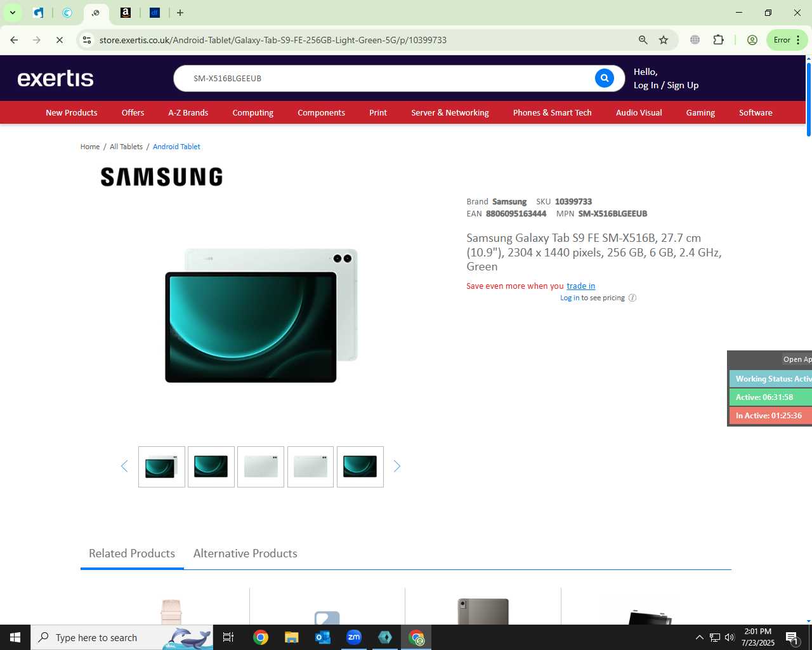Open the notification center icon
812x650 pixels.
[792, 637]
